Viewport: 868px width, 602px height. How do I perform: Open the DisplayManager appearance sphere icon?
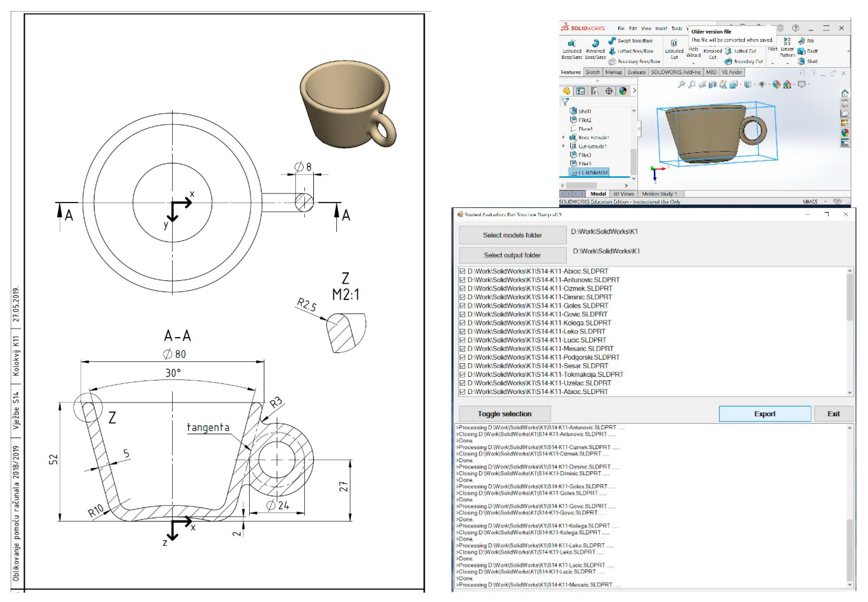(623, 91)
